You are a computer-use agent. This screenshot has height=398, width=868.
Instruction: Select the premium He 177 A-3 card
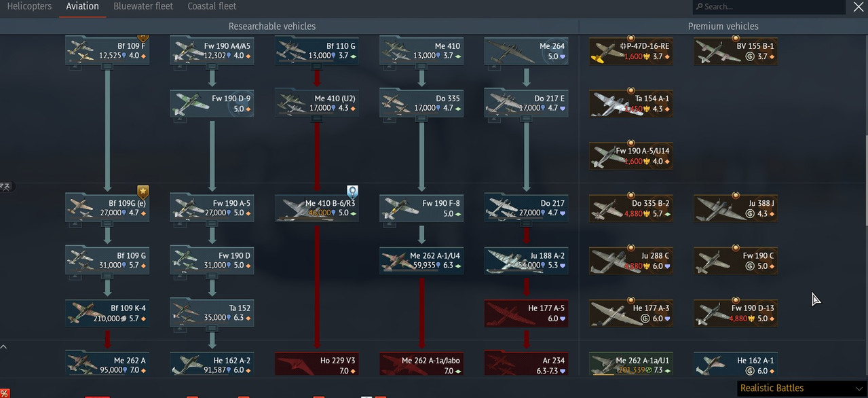pyautogui.click(x=631, y=312)
